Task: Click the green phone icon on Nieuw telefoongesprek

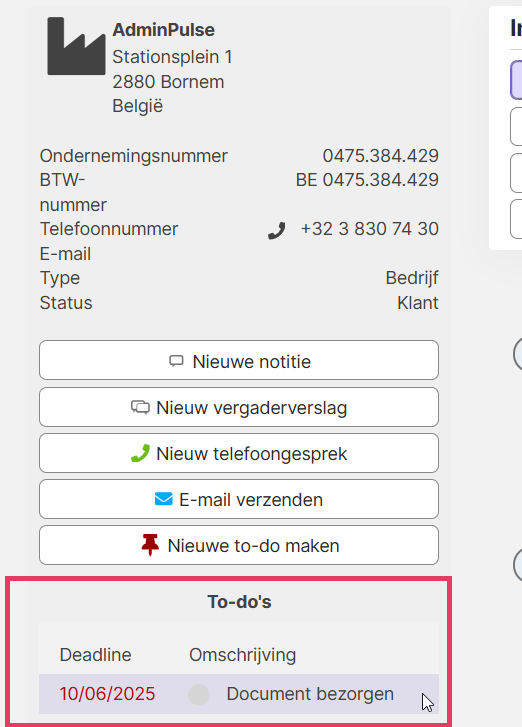Action: 140,453
